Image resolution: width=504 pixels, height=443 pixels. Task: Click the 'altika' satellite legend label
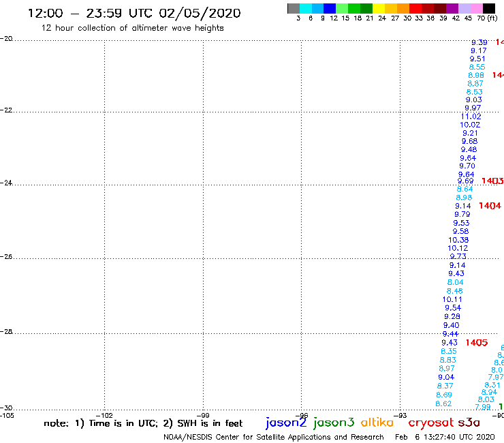pyautogui.click(x=377, y=423)
